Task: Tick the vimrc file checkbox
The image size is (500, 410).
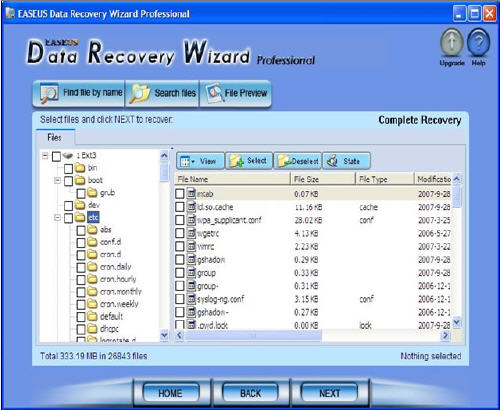Action: point(180,246)
